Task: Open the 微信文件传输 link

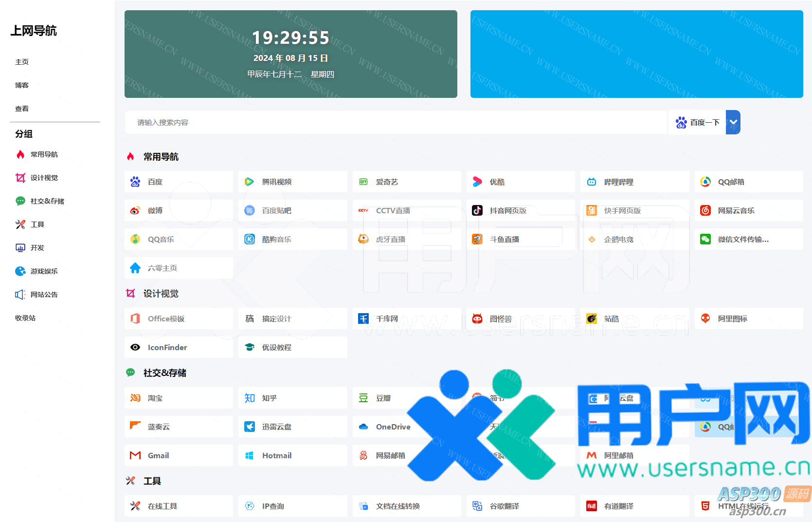Action: pos(743,239)
